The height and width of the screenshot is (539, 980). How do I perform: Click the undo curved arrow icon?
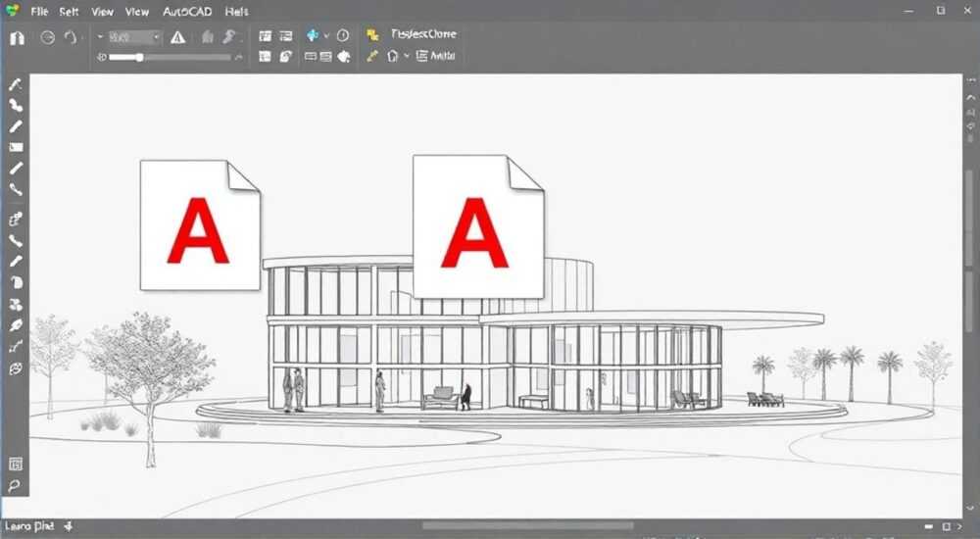pos(71,37)
